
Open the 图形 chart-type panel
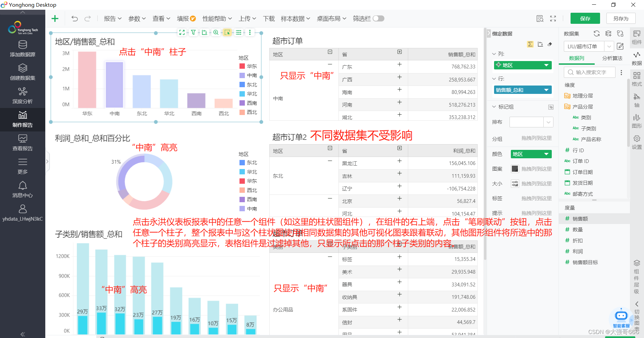click(637, 121)
